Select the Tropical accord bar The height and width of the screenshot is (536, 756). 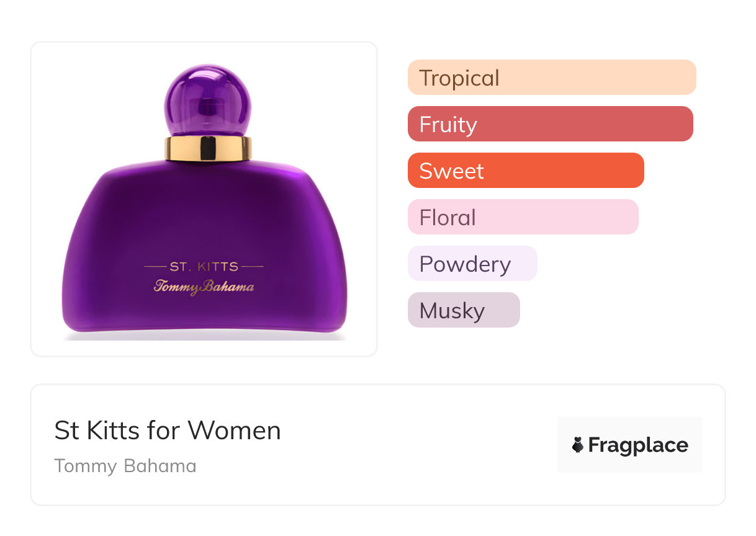point(551,78)
